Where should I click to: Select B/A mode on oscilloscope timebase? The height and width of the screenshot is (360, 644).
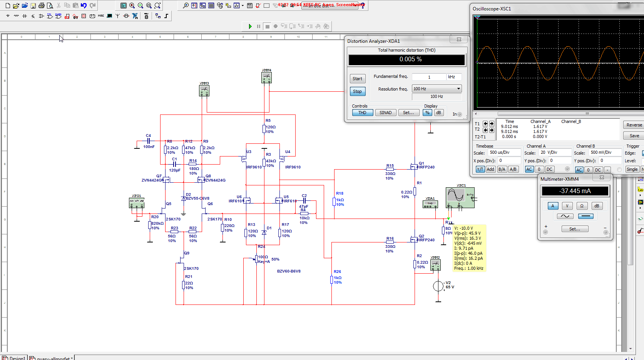pyautogui.click(x=502, y=169)
